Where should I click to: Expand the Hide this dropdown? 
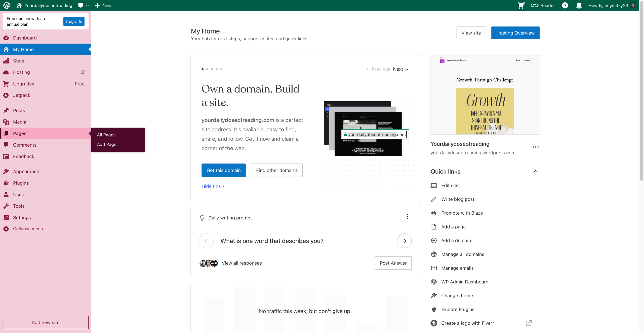pos(213,186)
